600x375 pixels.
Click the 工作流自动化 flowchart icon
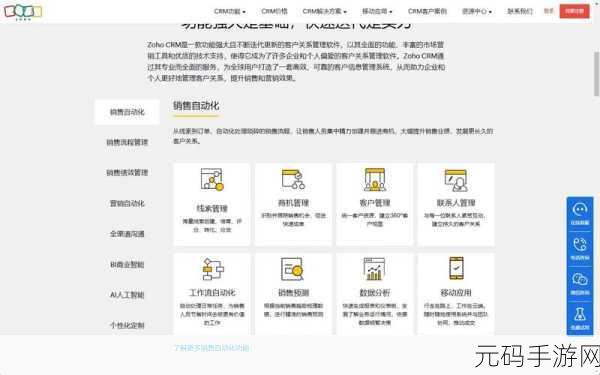tap(212, 269)
